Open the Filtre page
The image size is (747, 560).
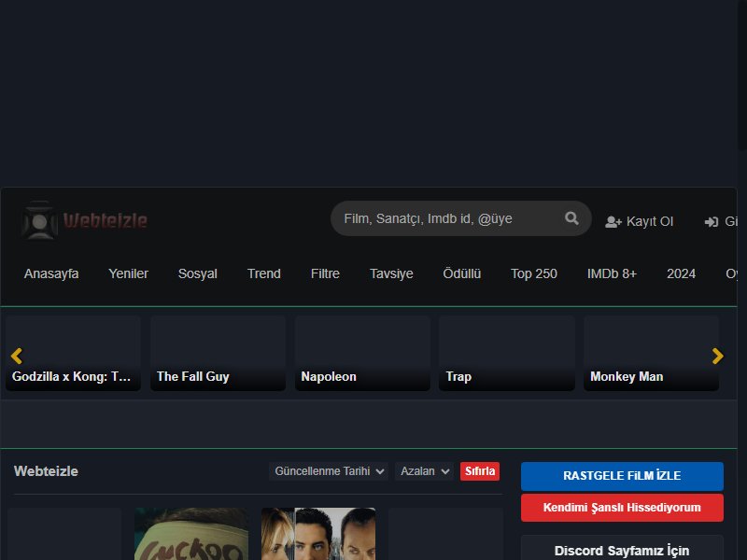pyautogui.click(x=325, y=273)
